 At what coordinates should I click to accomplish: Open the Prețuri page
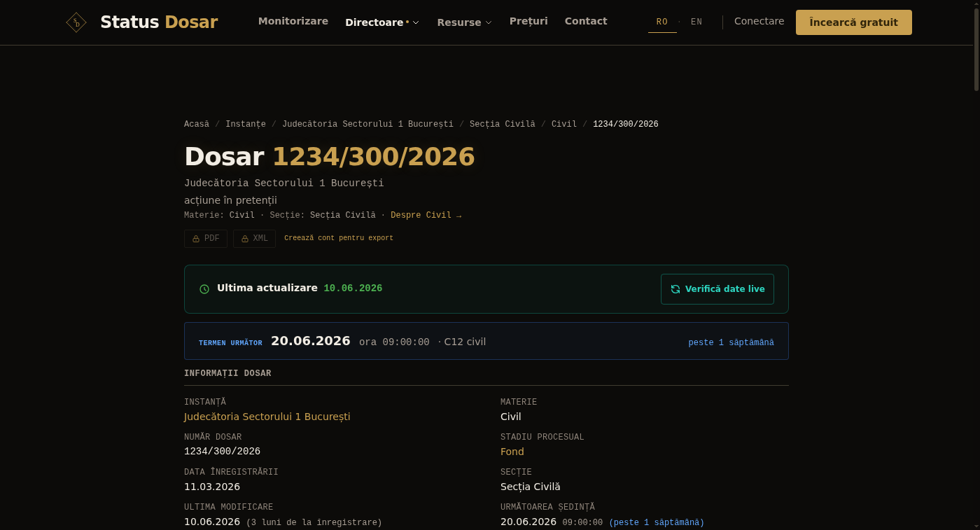click(x=528, y=21)
